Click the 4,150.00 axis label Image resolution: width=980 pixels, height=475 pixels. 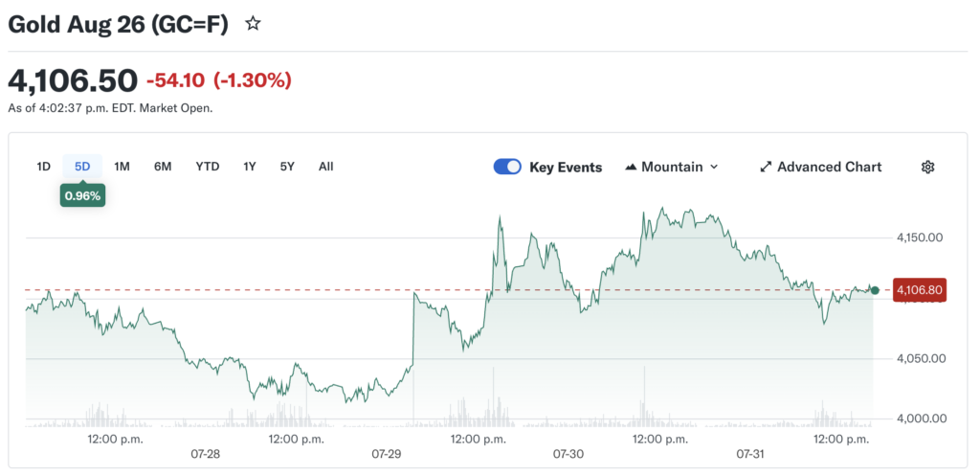(920, 237)
